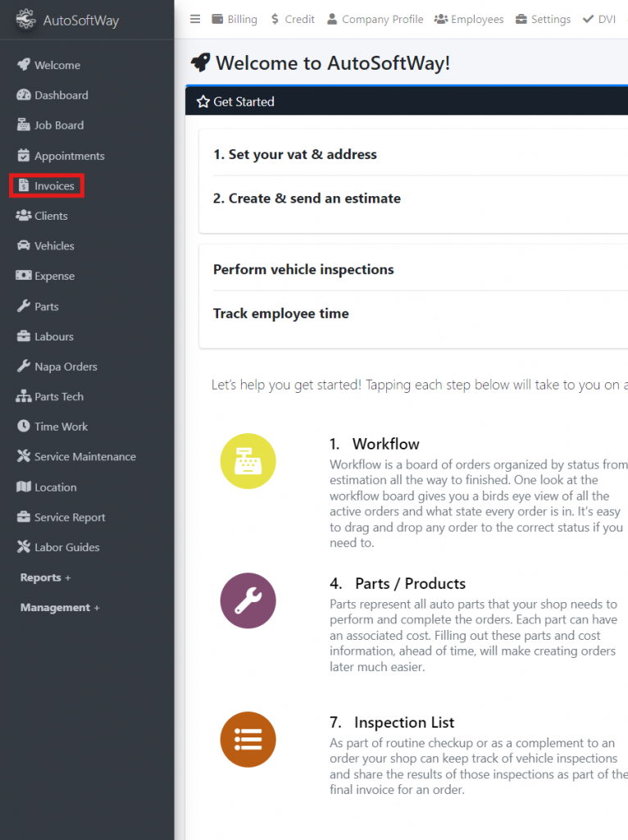Click the Parts wrench icon in sidebar
628x840 pixels.
pyautogui.click(x=24, y=306)
